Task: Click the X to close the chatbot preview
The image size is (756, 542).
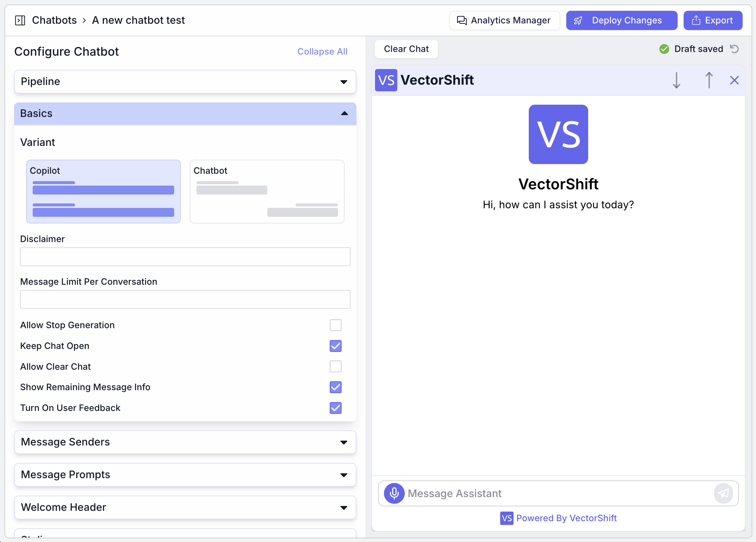Action: (734, 80)
